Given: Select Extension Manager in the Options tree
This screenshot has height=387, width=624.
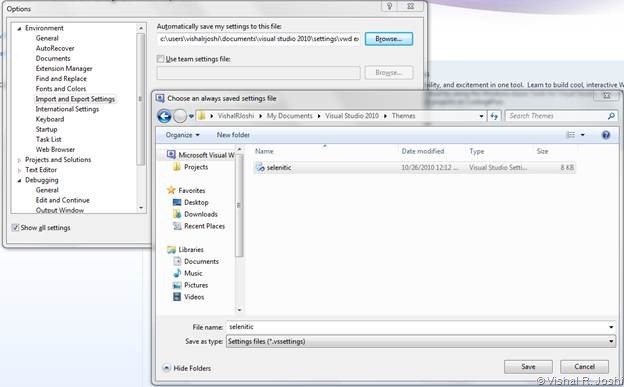Looking at the screenshot, I should point(64,69).
